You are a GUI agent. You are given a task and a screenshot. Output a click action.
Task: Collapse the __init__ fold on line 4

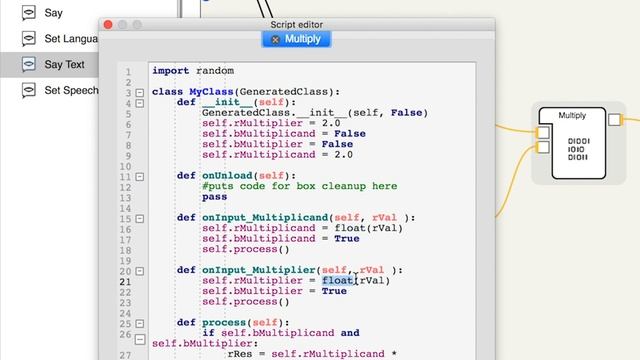click(x=140, y=103)
